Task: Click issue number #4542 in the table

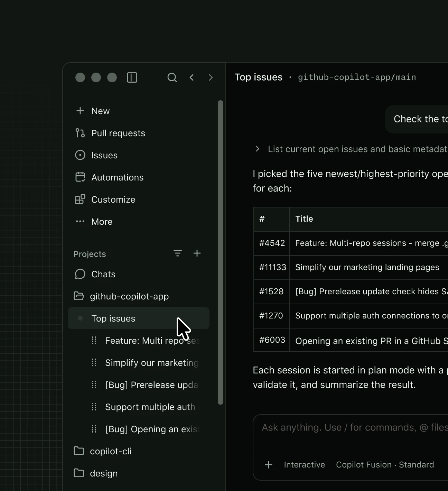Action: 272,243
